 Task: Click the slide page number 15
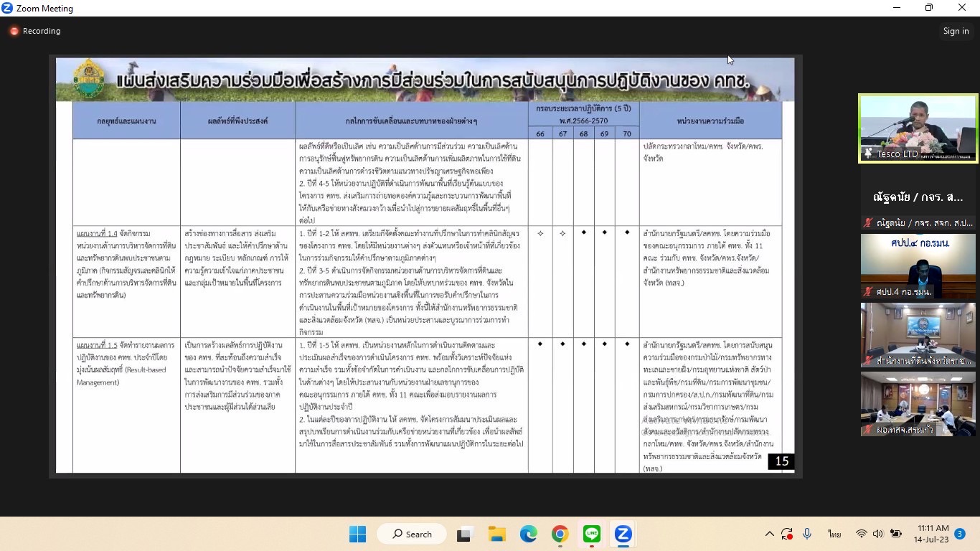(x=781, y=461)
